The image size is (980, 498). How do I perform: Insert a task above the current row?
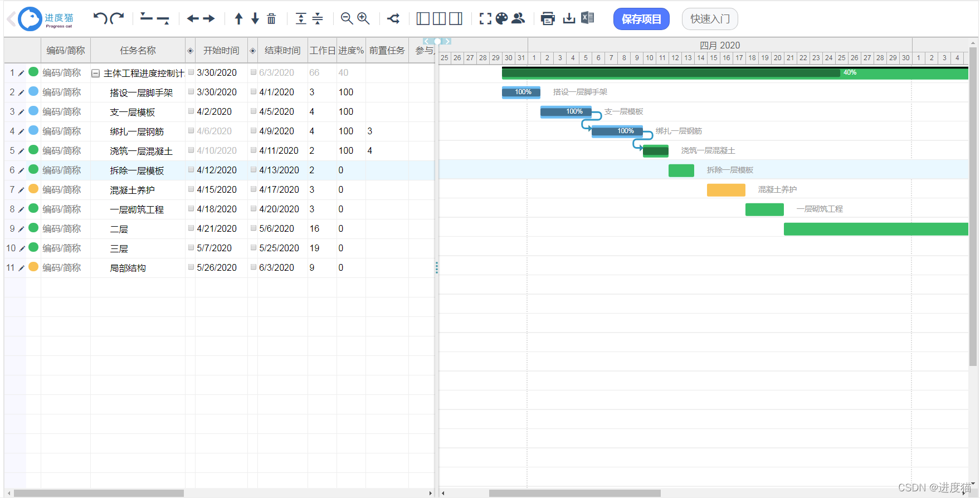[x=147, y=17]
